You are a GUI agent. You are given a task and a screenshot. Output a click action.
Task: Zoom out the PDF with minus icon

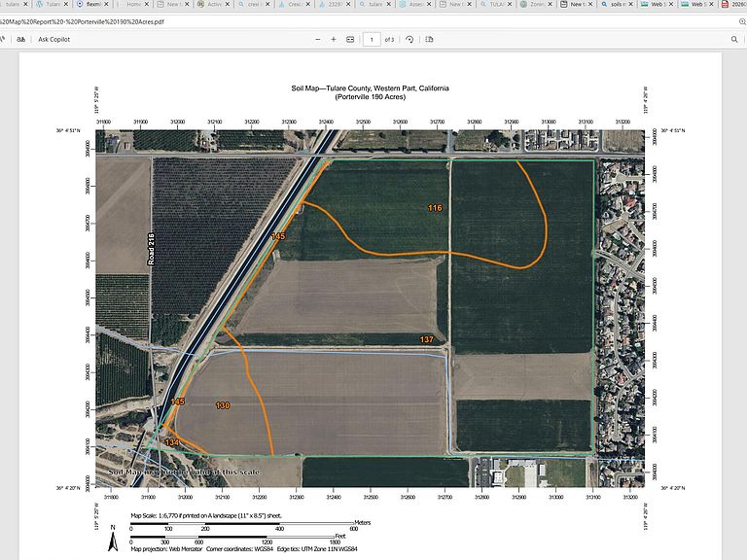tap(318, 40)
